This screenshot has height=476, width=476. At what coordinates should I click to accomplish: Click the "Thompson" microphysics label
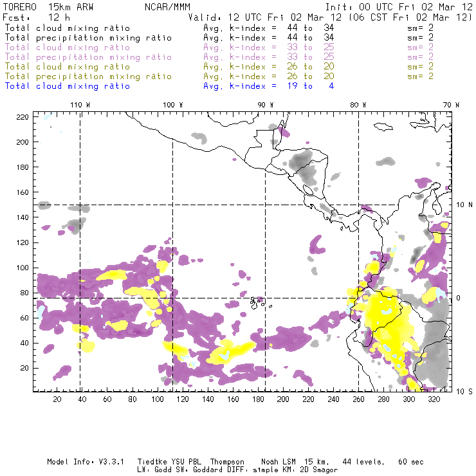pyautogui.click(x=227, y=462)
